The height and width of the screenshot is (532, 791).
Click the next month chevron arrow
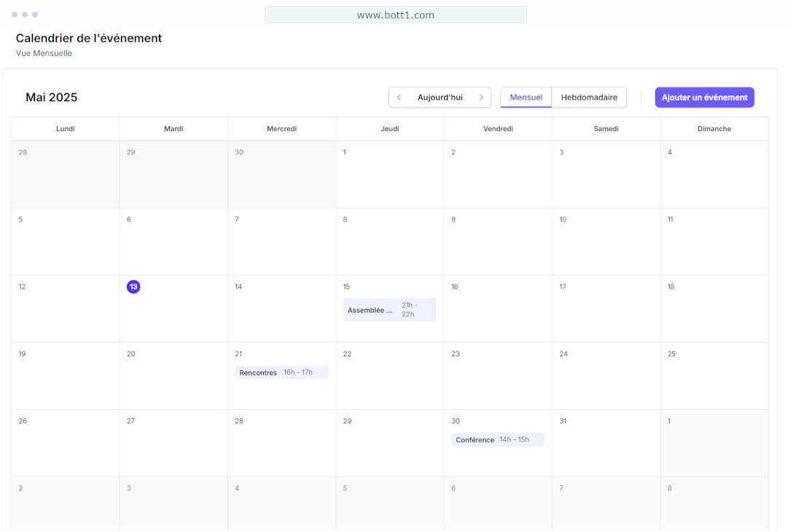[x=481, y=97]
